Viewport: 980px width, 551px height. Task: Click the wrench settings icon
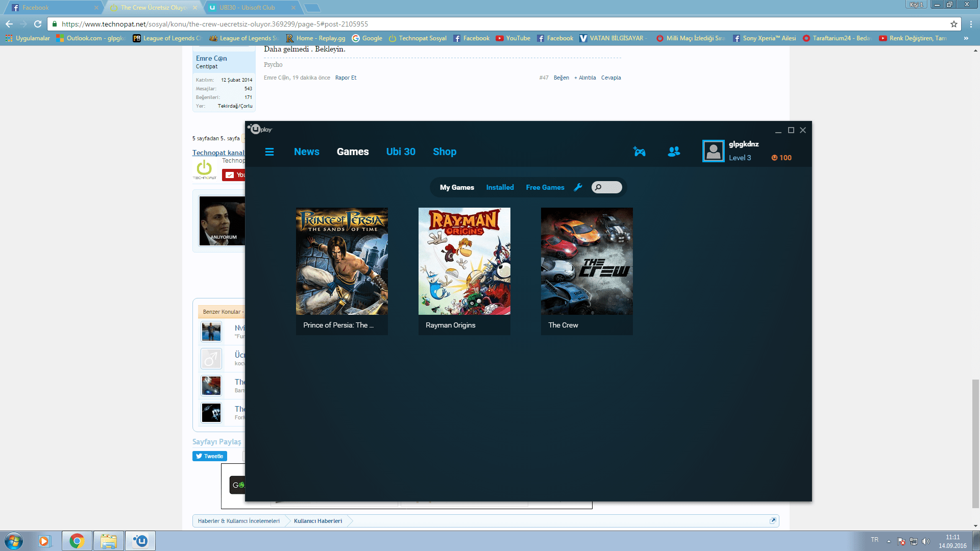pos(578,187)
